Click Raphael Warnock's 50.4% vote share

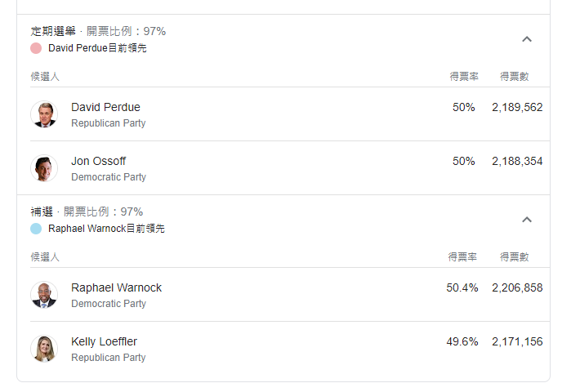pyautogui.click(x=462, y=288)
